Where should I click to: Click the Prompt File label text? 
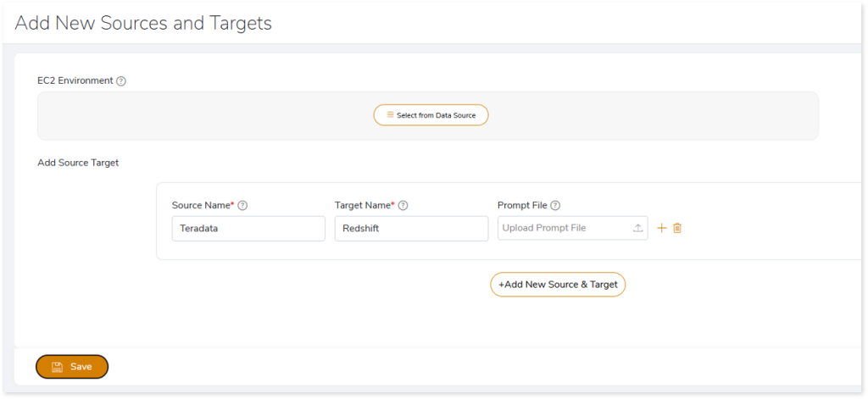click(522, 205)
